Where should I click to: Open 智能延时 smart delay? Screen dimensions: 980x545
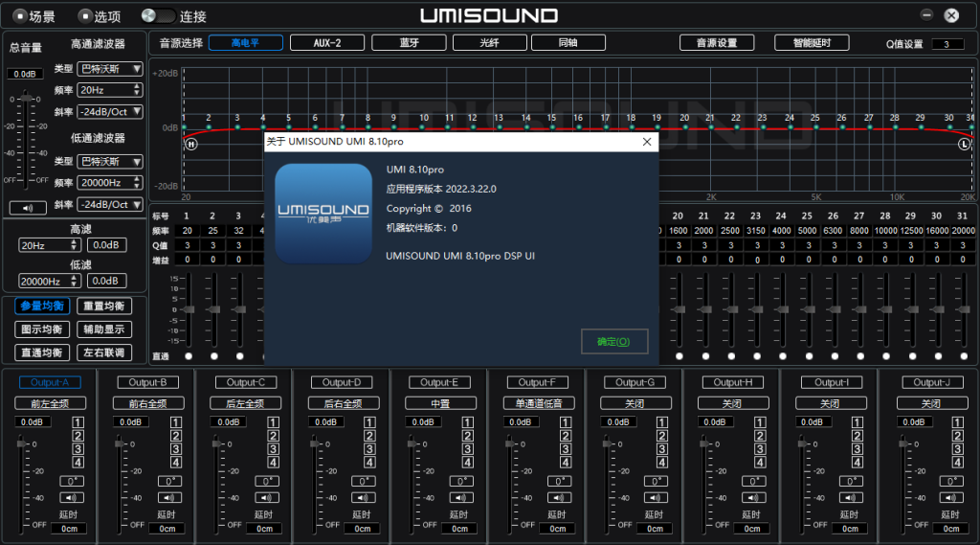click(x=812, y=42)
